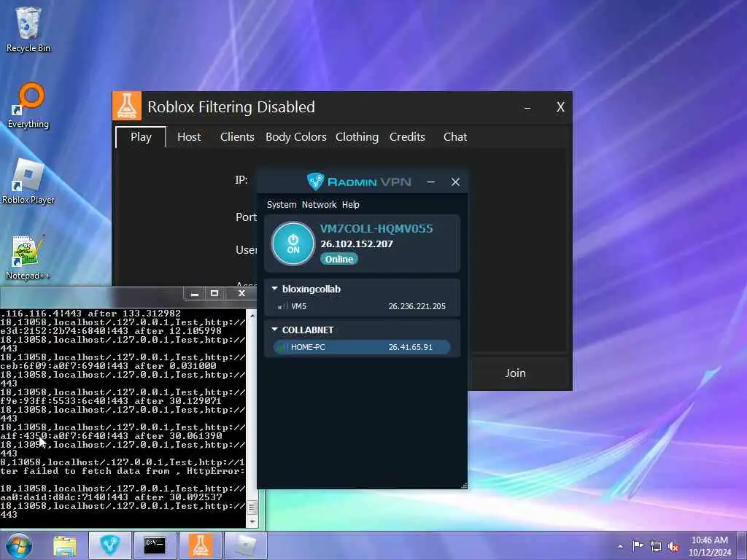747x560 pixels.
Task: Click the HOME-PC green signal icon
Action: pos(282,348)
